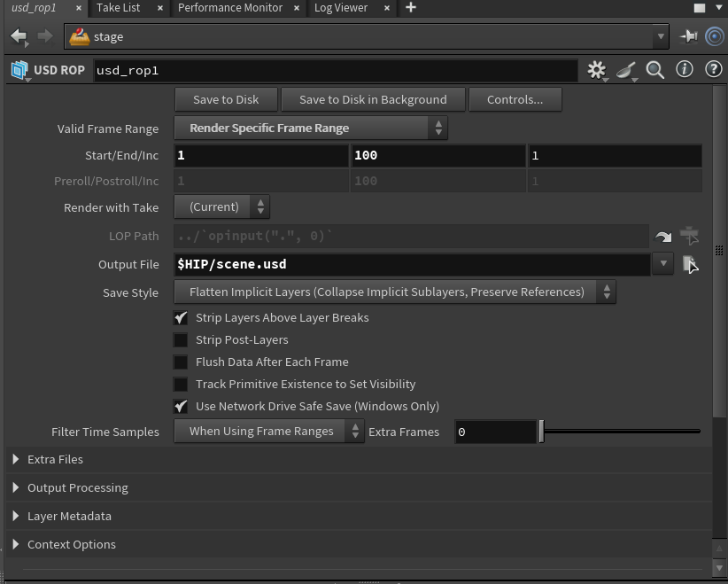Expand the Output Processing section
This screenshot has width=728, height=584.
77,487
